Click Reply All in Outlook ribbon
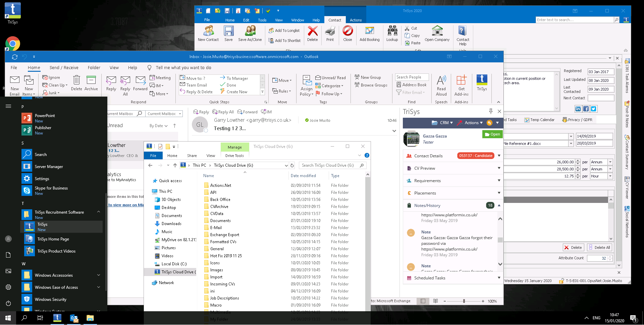 tap(125, 86)
